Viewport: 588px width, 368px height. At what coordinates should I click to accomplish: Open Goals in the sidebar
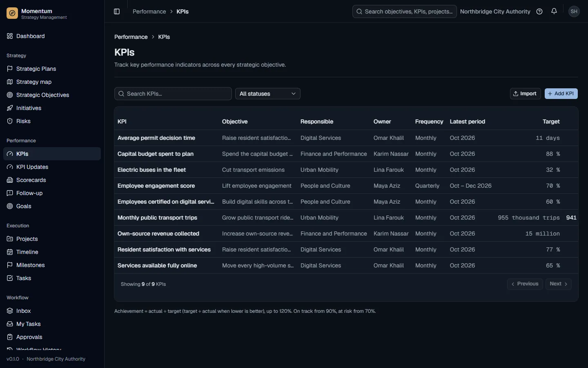tap(52, 206)
